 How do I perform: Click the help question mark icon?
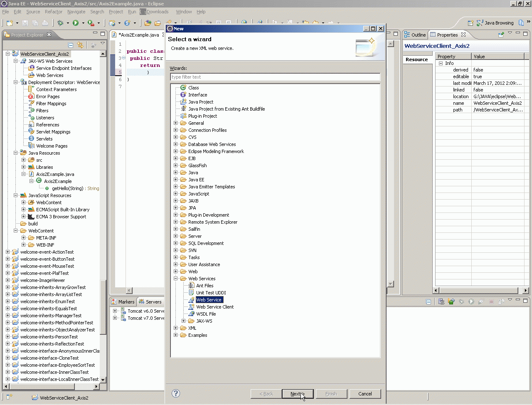coord(176,393)
